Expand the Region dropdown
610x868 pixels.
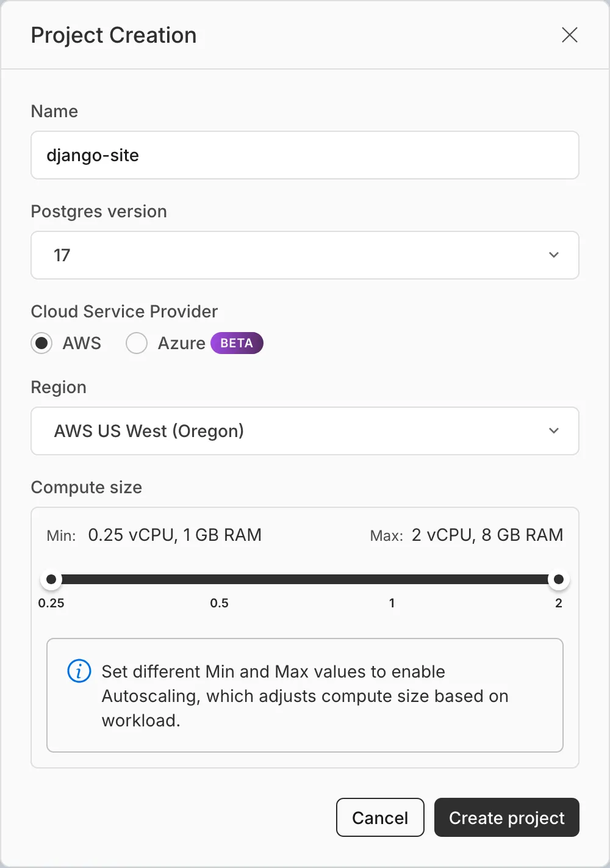304,431
